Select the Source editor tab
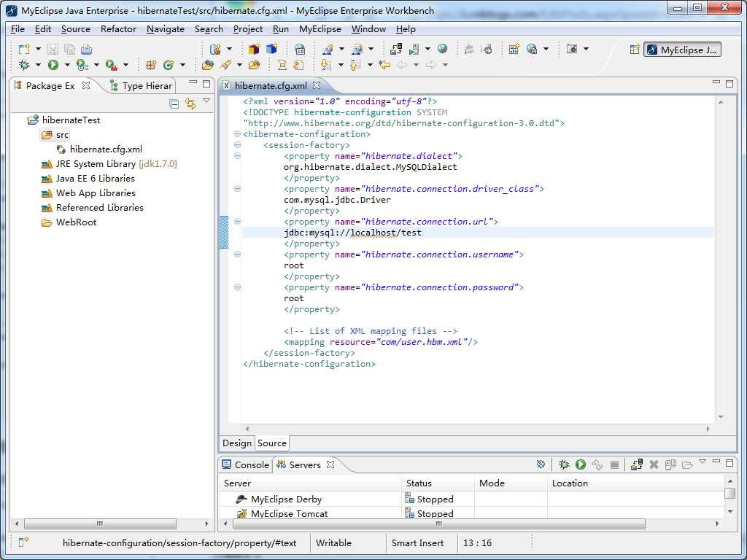Image resolution: width=747 pixels, height=560 pixels. (272, 443)
